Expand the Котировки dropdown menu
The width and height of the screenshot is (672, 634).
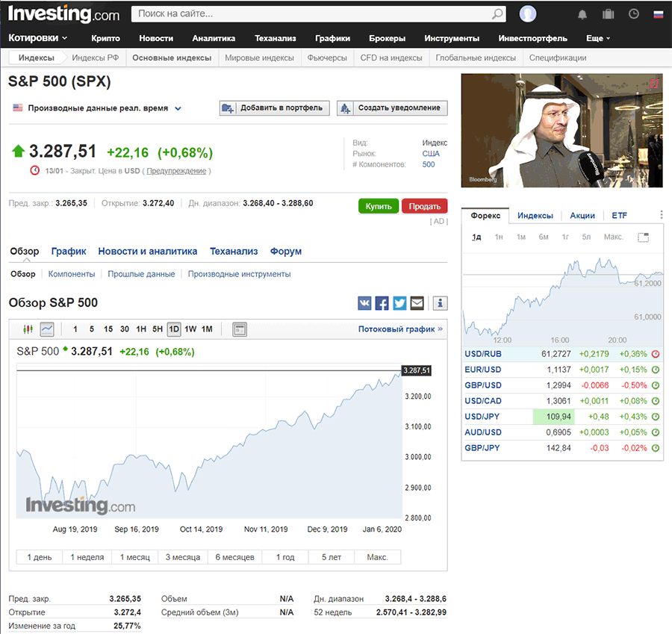[38, 38]
